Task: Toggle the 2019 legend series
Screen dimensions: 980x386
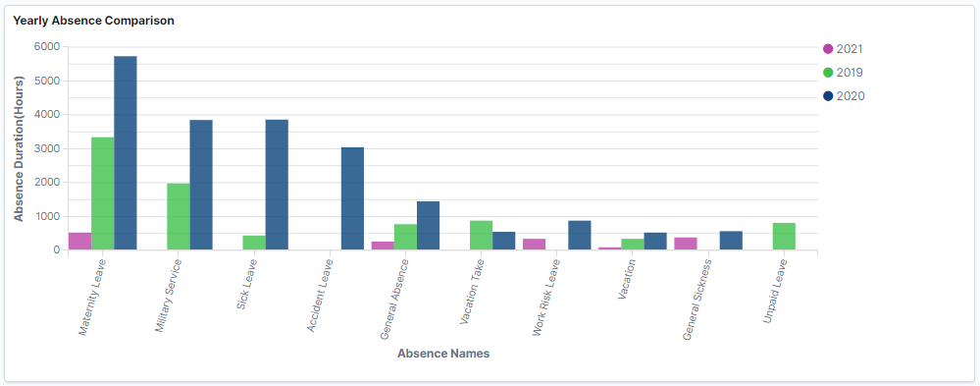Action: coord(843,73)
